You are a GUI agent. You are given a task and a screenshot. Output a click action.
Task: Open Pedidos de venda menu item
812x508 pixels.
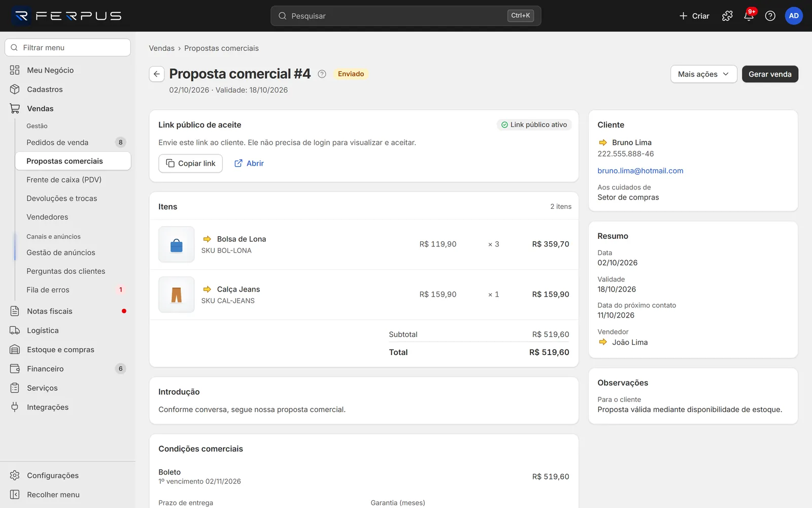pos(73,143)
